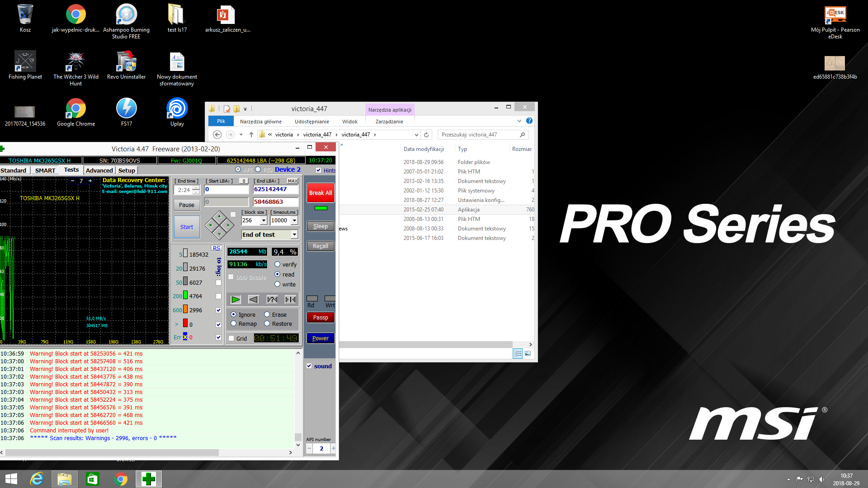Expand the timeout ms dropdown

294,221
